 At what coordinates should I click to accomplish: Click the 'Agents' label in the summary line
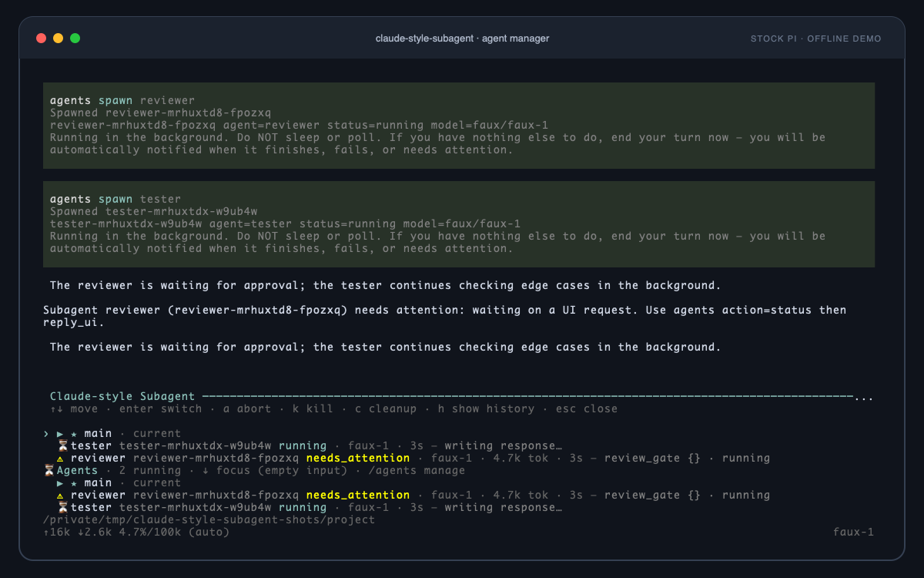point(78,471)
